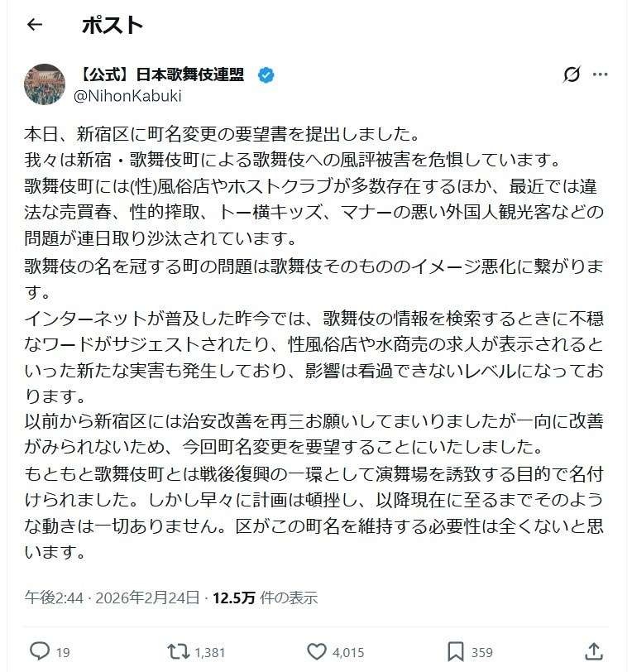The width and height of the screenshot is (632, 672).
Task: Click the reply count 19
Action: [63, 652]
